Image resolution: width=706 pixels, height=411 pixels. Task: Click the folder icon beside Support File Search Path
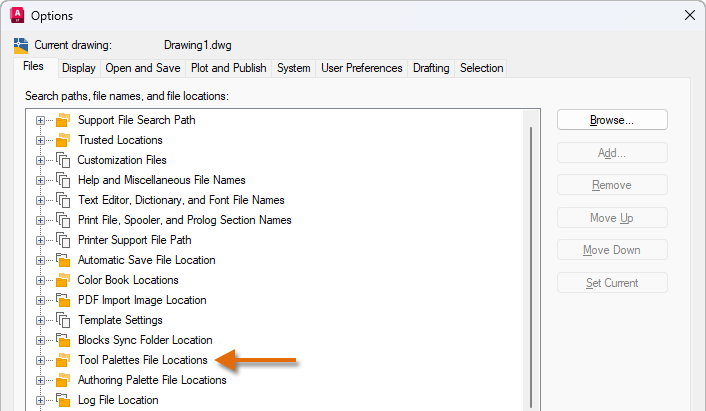pyautogui.click(x=64, y=120)
